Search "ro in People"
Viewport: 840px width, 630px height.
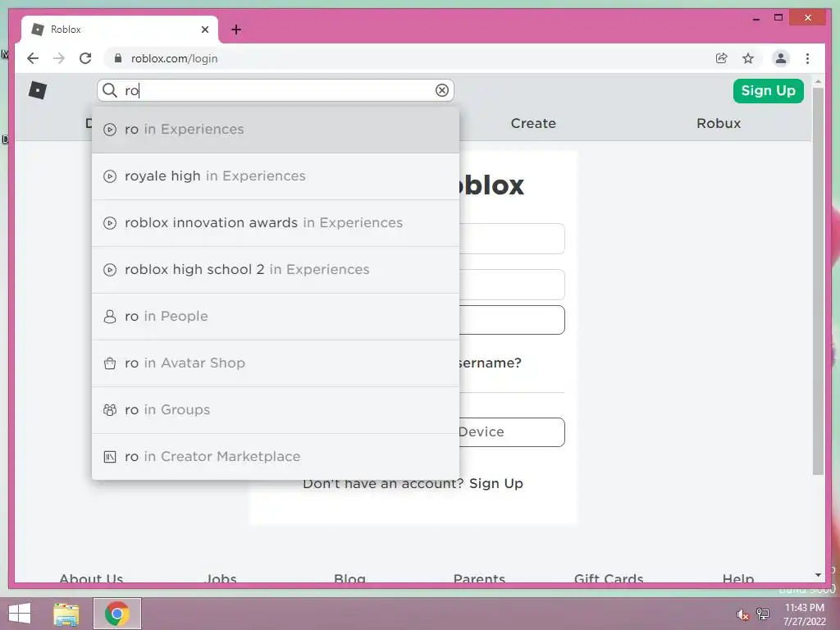(x=276, y=317)
